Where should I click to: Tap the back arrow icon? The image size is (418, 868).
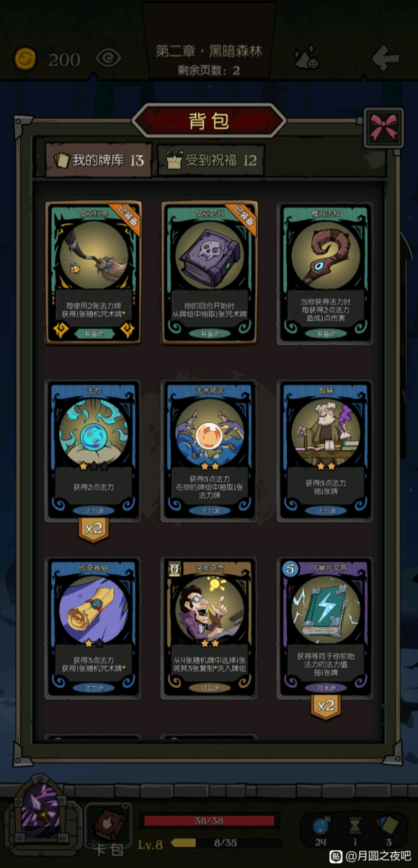[x=385, y=57]
